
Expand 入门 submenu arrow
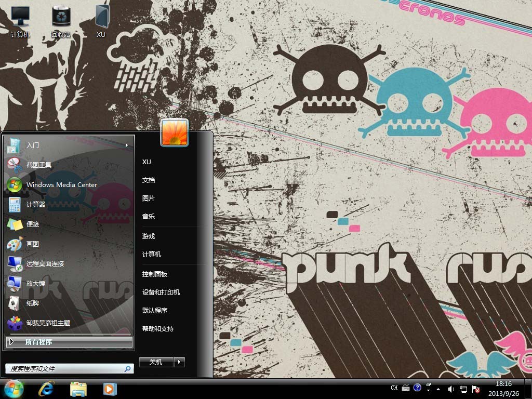127,145
